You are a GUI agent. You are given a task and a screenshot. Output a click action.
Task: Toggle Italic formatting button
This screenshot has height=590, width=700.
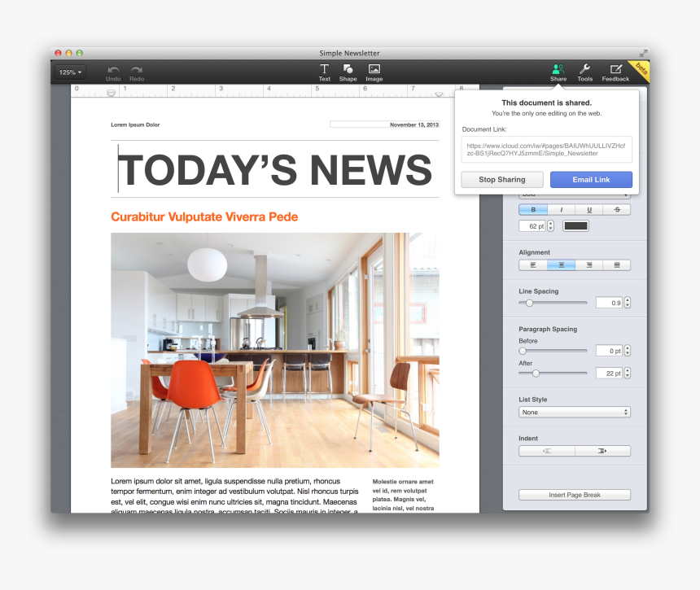tap(561, 210)
